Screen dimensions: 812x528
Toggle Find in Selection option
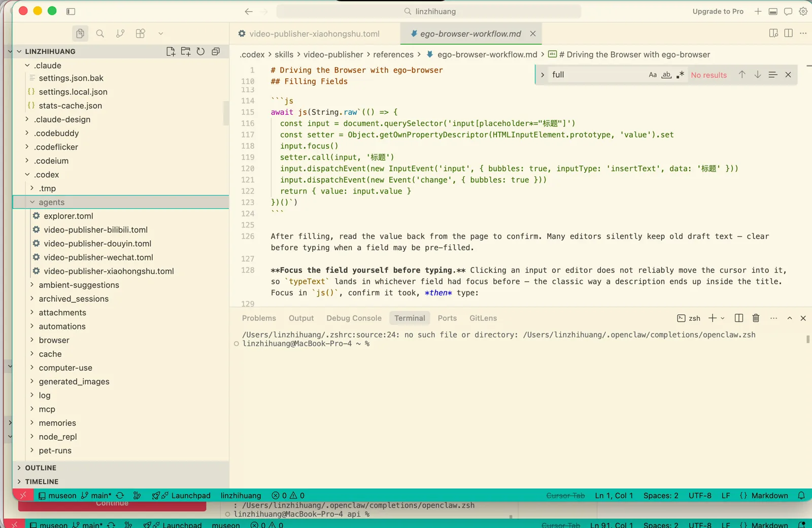pos(772,75)
